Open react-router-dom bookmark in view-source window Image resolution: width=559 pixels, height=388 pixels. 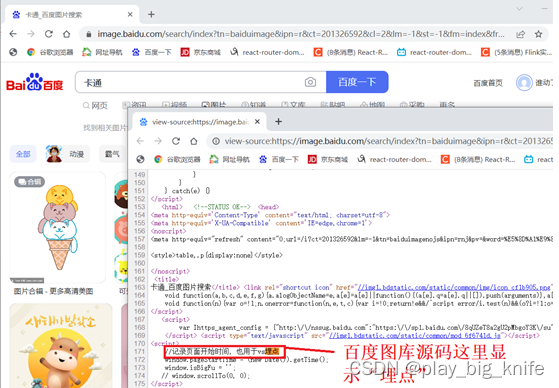[x=394, y=159]
